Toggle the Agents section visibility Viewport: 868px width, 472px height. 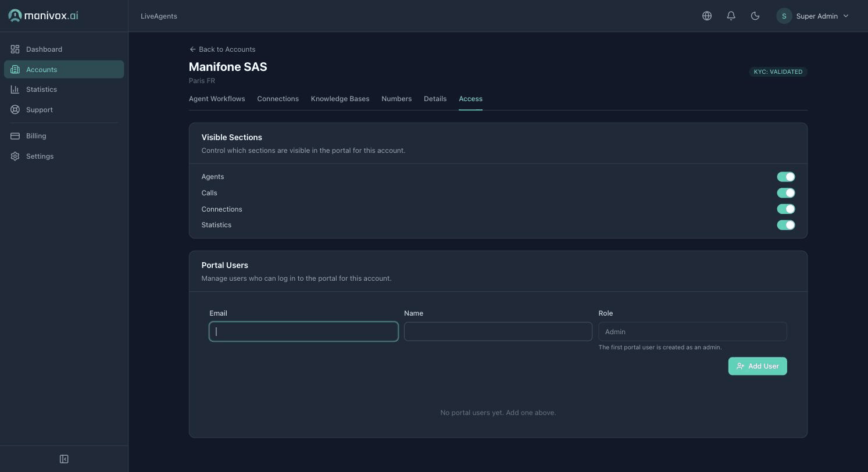click(786, 177)
